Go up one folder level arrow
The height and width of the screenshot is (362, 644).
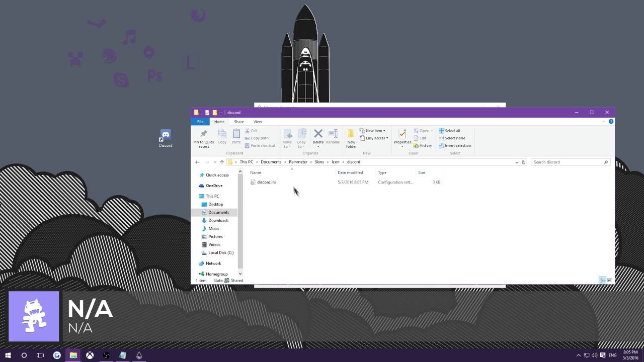(222, 162)
